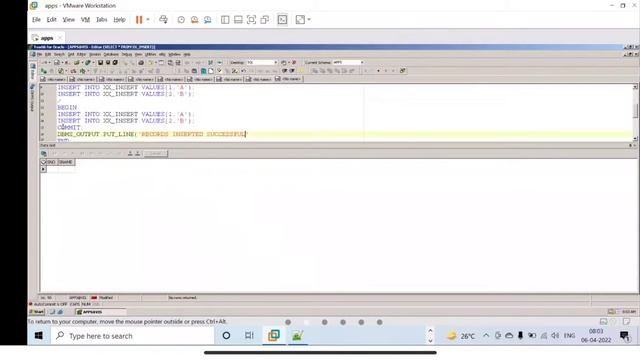This screenshot has height=360, width=640.
Task: Open the VMware File menu
Action: [x=36, y=20]
